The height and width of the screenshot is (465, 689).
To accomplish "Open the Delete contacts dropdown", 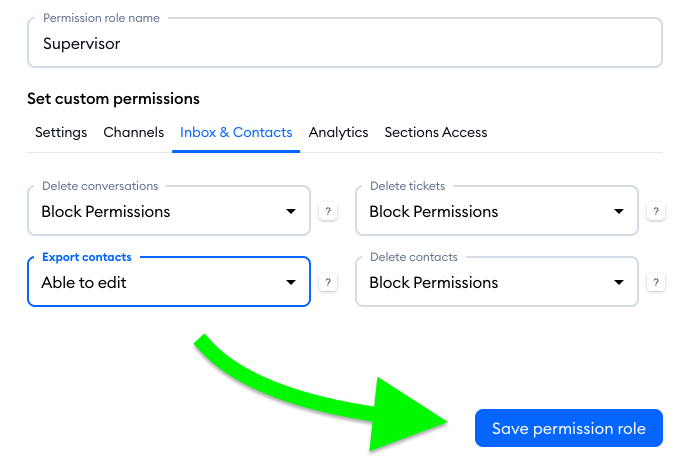I will [497, 282].
